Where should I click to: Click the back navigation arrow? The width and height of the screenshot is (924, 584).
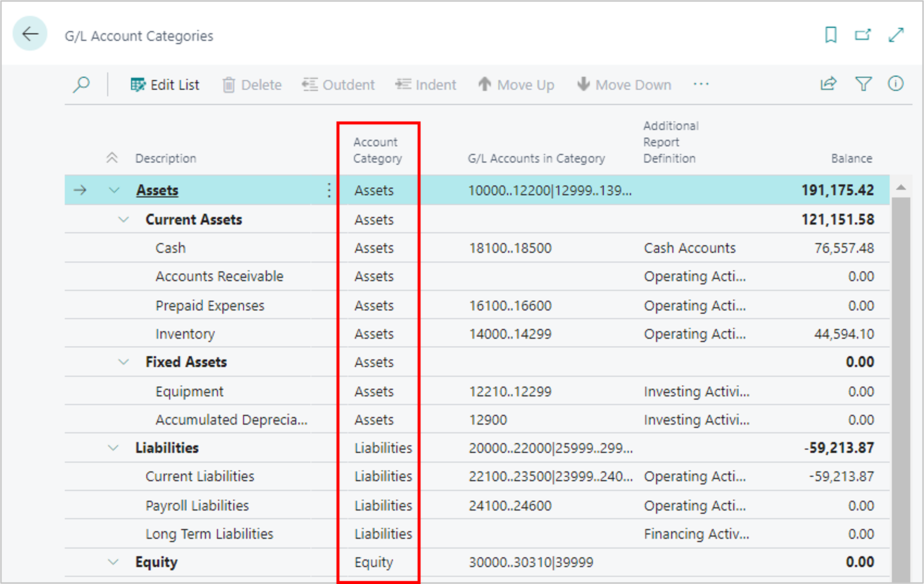[30, 32]
